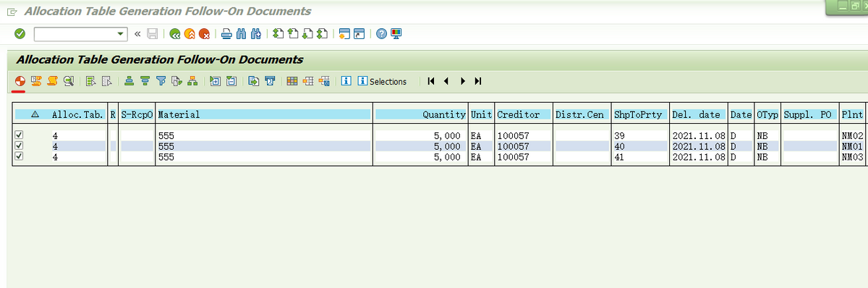Sort table in ascending order icon
The width and height of the screenshot is (868, 288).
[x=129, y=81]
